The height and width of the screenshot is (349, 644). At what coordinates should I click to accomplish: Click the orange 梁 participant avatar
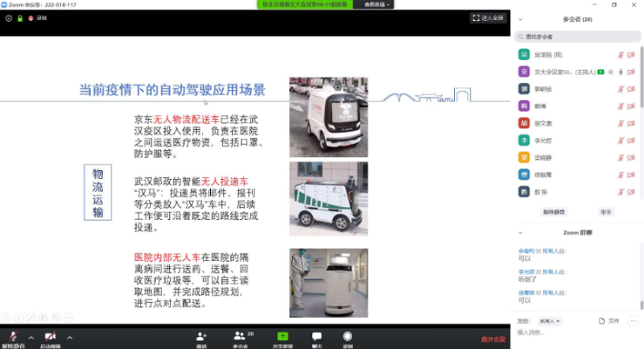[x=524, y=157]
